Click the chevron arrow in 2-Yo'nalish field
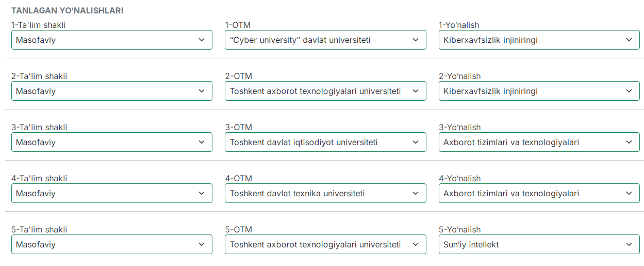 click(x=629, y=91)
